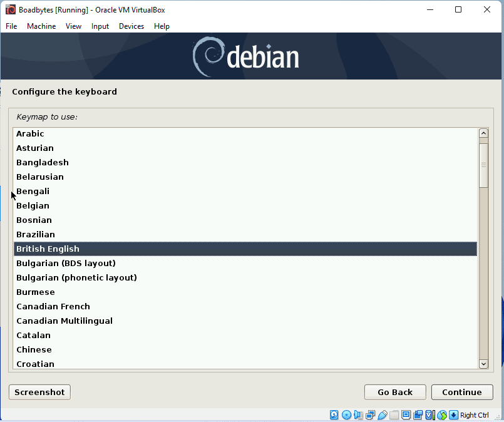Viewport: 504px width, 422px height.
Task: Open the Devices menu
Action: pos(131,26)
